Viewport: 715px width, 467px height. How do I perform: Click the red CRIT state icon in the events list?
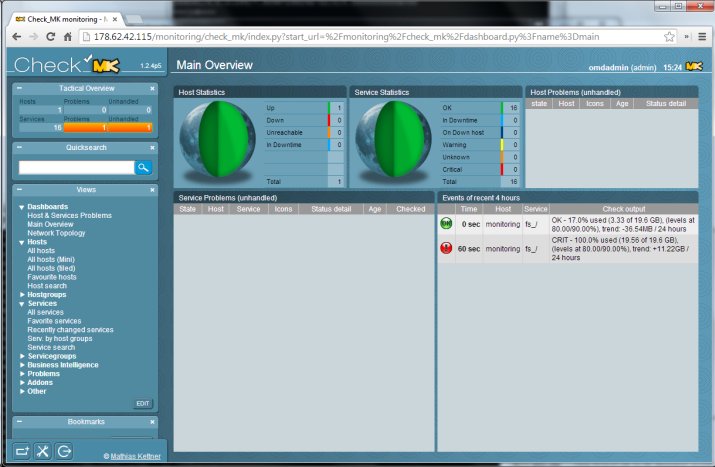(446, 248)
